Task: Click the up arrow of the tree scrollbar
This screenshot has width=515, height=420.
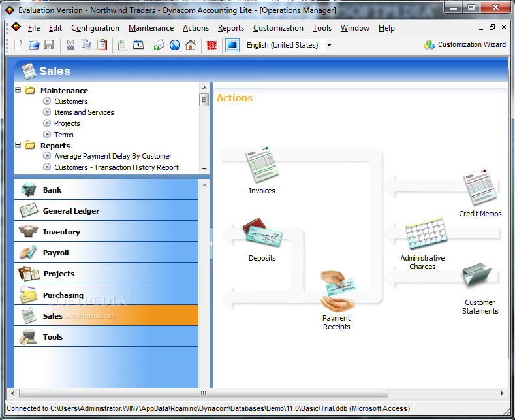Action: [204, 88]
